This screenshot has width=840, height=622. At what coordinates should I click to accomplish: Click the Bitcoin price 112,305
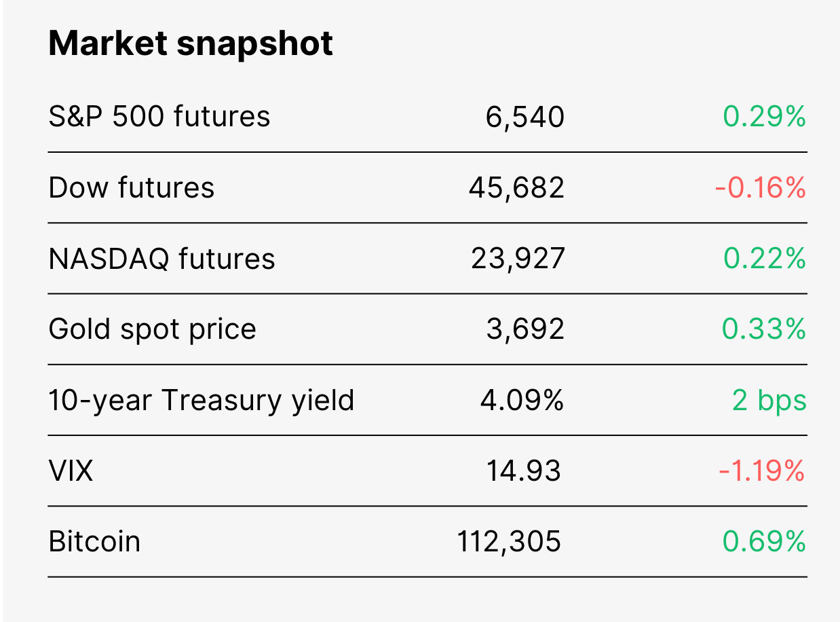tap(509, 543)
